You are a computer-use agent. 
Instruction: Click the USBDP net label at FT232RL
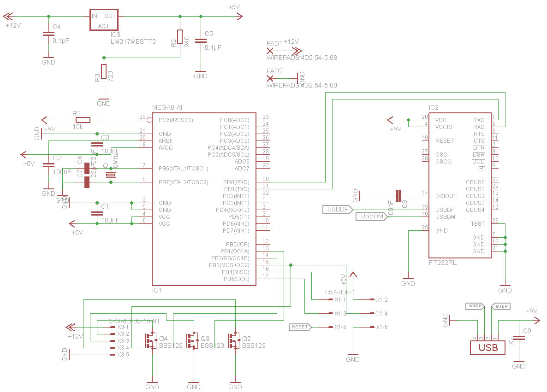338,210
